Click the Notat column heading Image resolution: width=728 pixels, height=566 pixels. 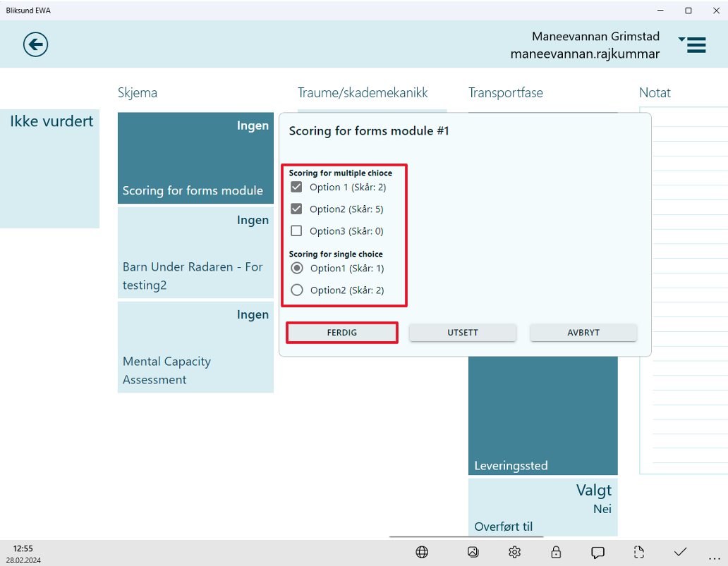pyautogui.click(x=655, y=93)
